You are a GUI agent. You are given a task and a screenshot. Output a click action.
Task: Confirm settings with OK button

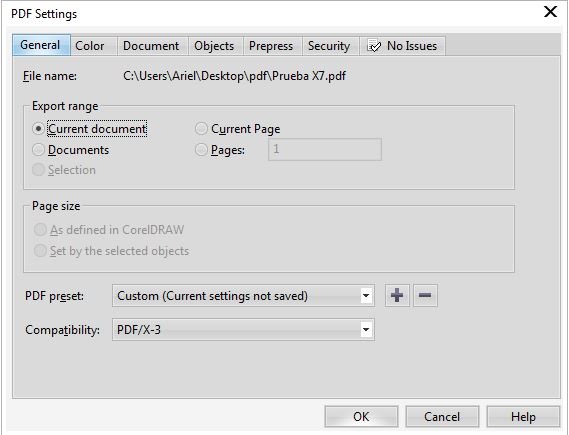point(361,416)
